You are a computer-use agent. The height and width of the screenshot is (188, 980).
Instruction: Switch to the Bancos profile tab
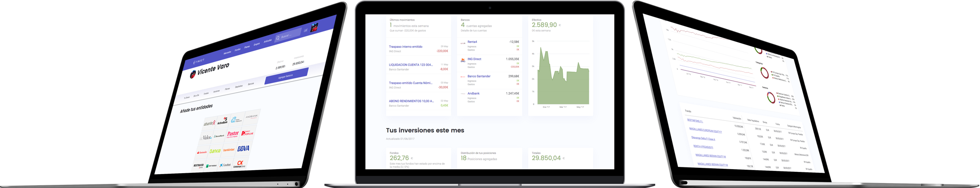pos(251,84)
